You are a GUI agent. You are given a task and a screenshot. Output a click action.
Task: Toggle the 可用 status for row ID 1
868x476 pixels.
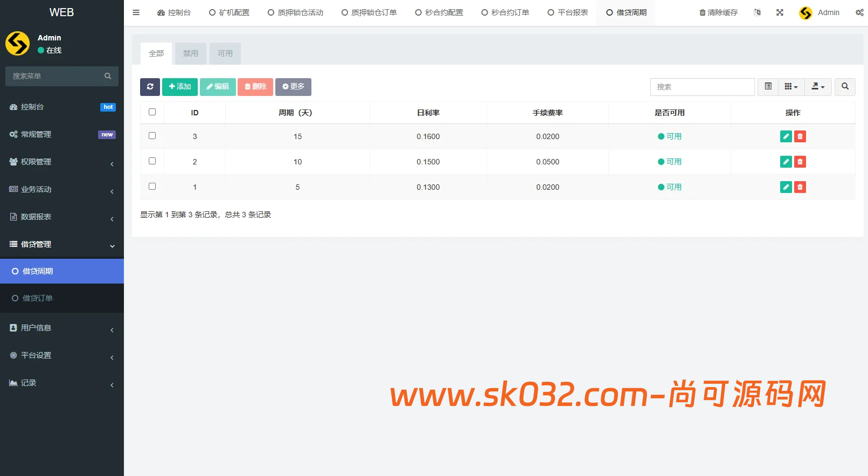(670, 187)
